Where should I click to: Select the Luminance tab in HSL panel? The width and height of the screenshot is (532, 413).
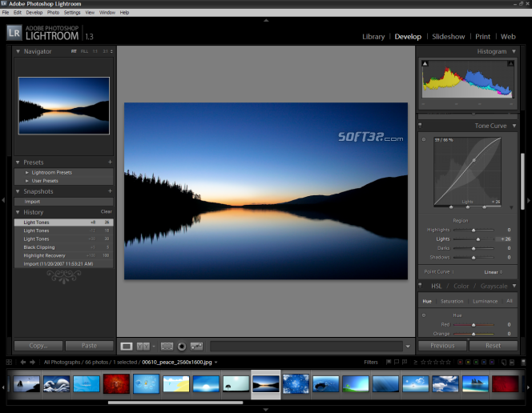point(486,301)
